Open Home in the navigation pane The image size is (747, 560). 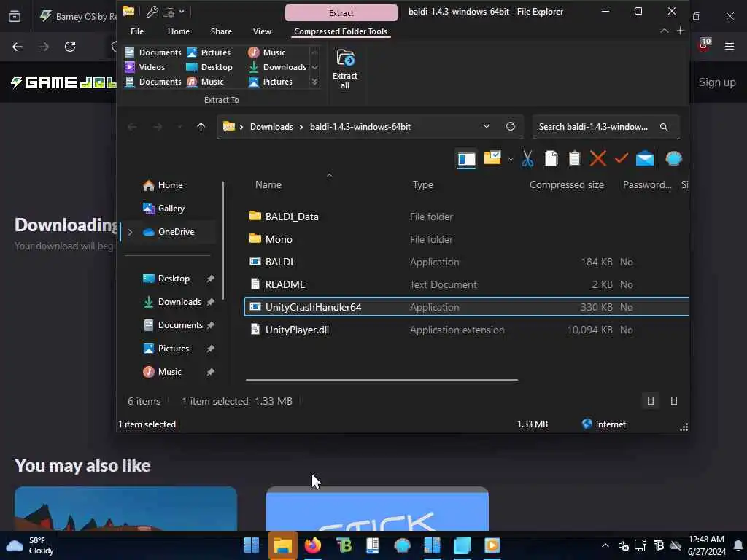tap(163, 185)
